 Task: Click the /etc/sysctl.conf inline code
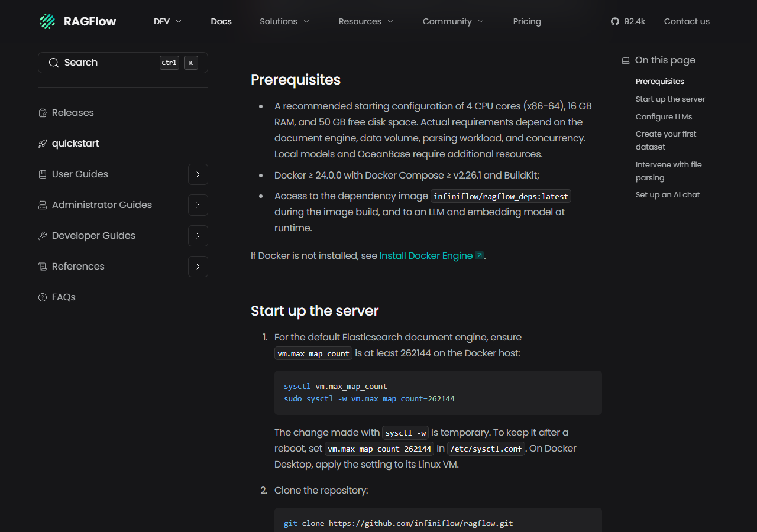point(486,449)
